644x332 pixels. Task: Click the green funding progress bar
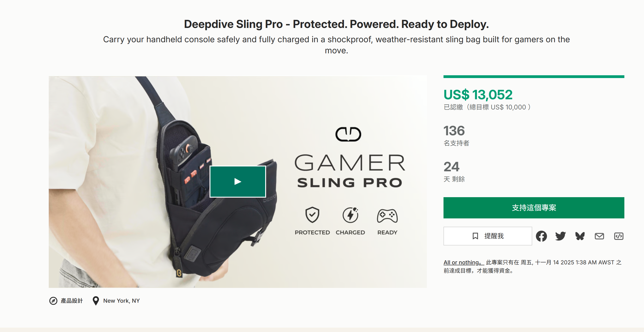point(534,77)
